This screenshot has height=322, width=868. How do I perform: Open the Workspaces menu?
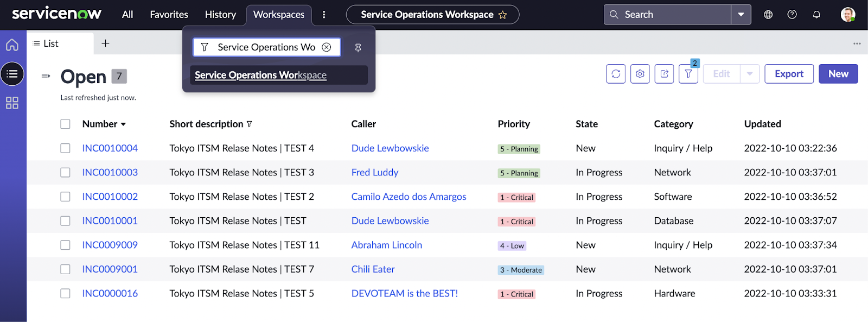279,15
